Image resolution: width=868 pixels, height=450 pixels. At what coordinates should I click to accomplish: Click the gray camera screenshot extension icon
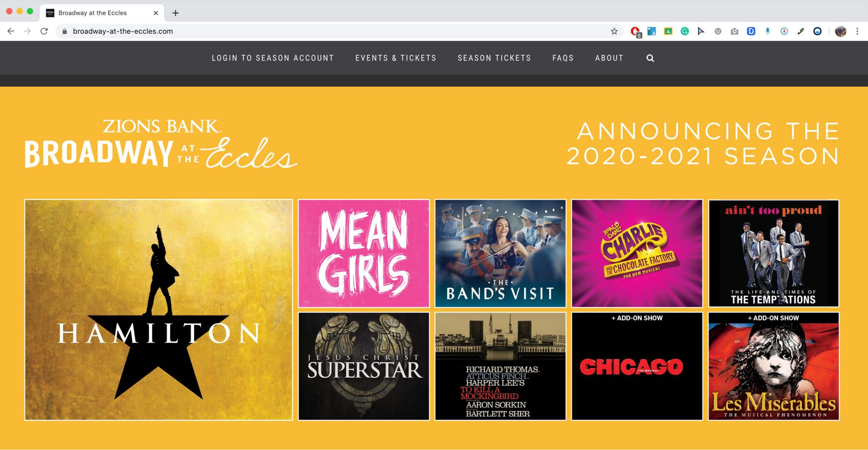tap(734, 31)
